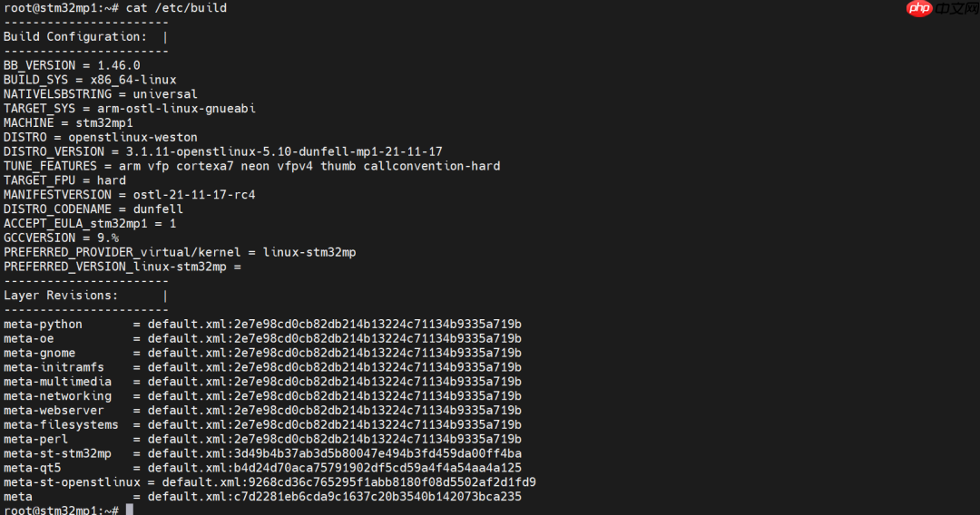Click MANIFESTVERSION ostl-21-11-17-rc4 value
The width and height of the screenshot is (980, 515).
tap(194, 195)
